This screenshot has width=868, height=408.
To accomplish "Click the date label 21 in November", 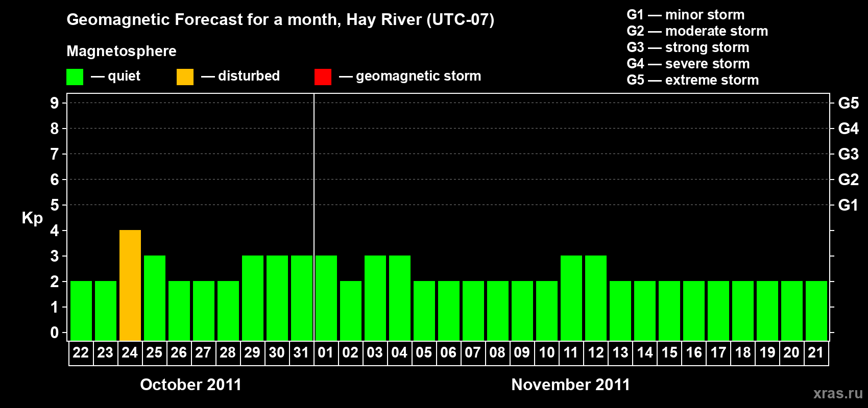I will [x=816, y=352].
